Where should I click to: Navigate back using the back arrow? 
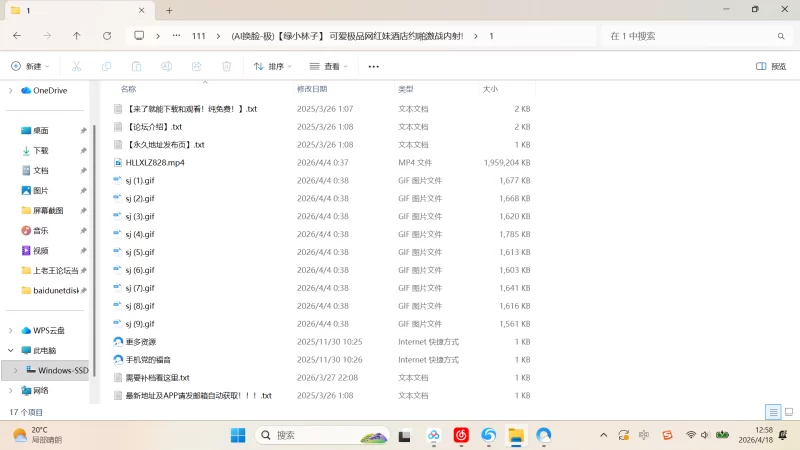point(17,36)
